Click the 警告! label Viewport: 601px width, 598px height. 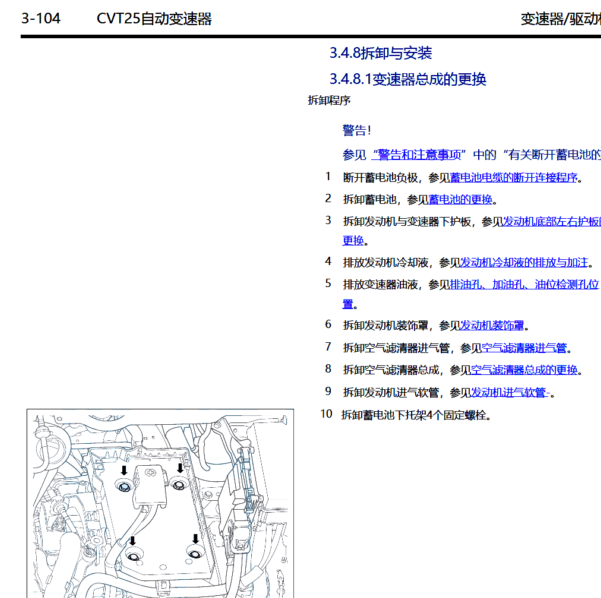(x=357, y=130)
